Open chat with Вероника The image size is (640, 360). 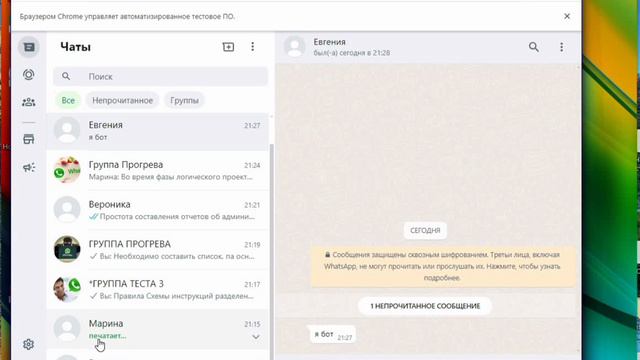point(158,210)
